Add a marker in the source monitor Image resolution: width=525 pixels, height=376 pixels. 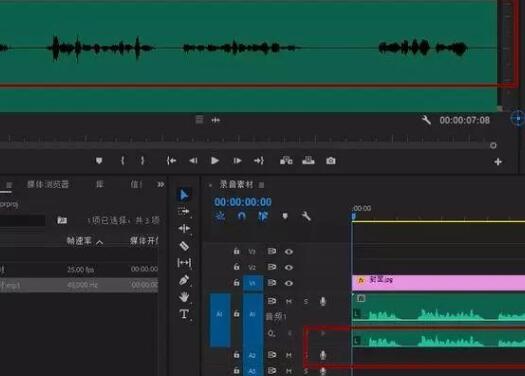click(x=99, y=161)
